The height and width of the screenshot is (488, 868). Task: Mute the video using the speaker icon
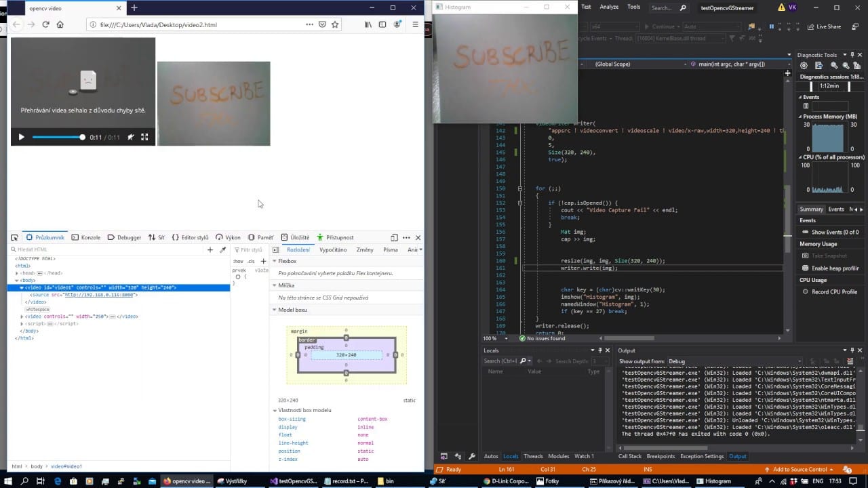click(131, 137)
